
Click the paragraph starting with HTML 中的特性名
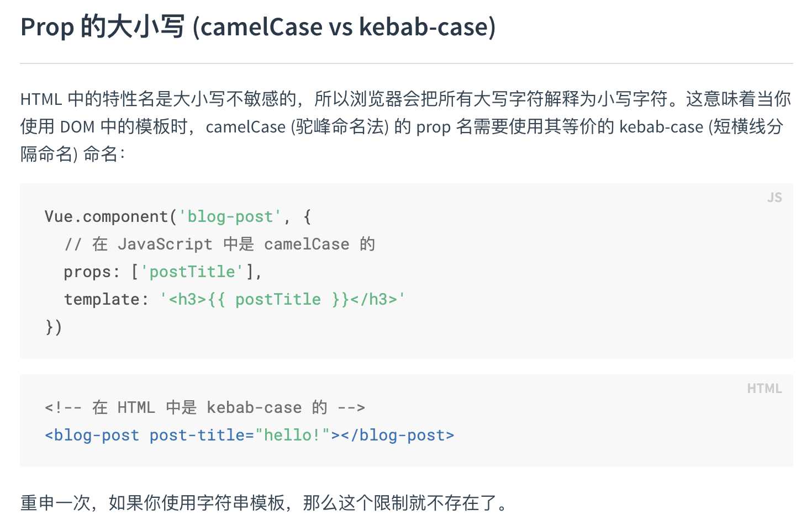pos(405,126)
